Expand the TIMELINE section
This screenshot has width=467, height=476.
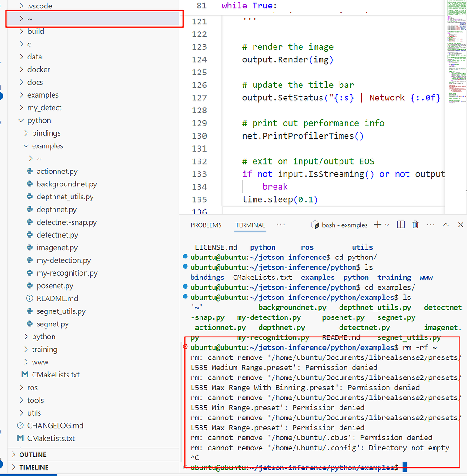pos(33,468)
